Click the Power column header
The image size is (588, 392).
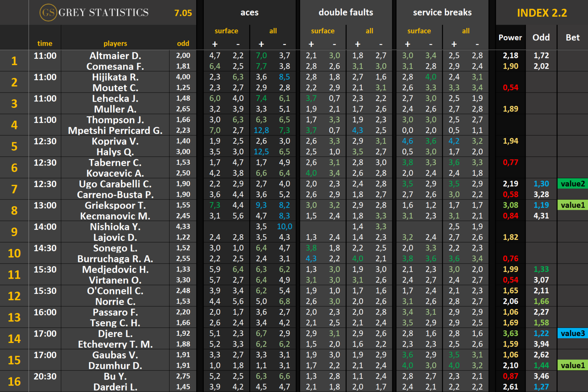[510, 37]
